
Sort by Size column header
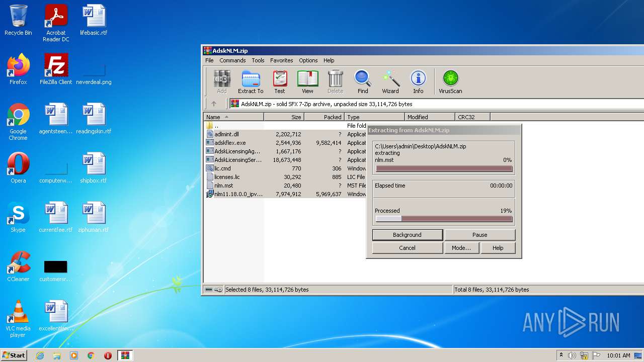pos(284,117)
